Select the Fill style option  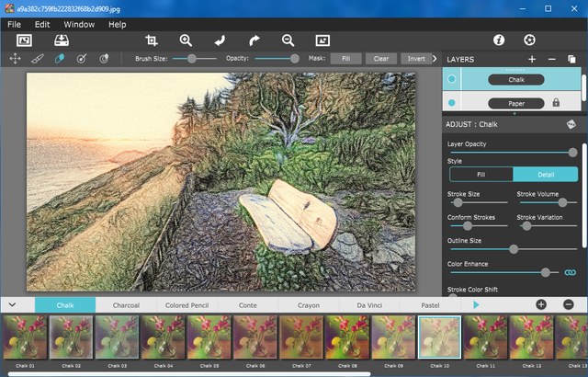point(481,174)
